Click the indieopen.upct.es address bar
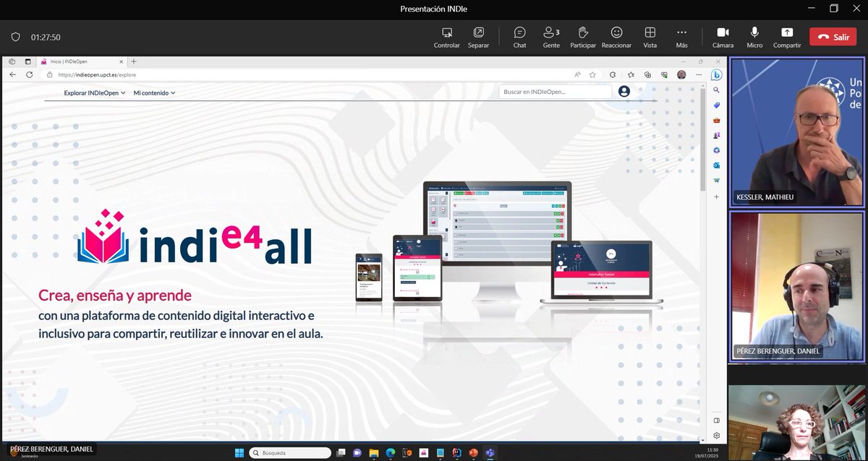 point(311,74)
